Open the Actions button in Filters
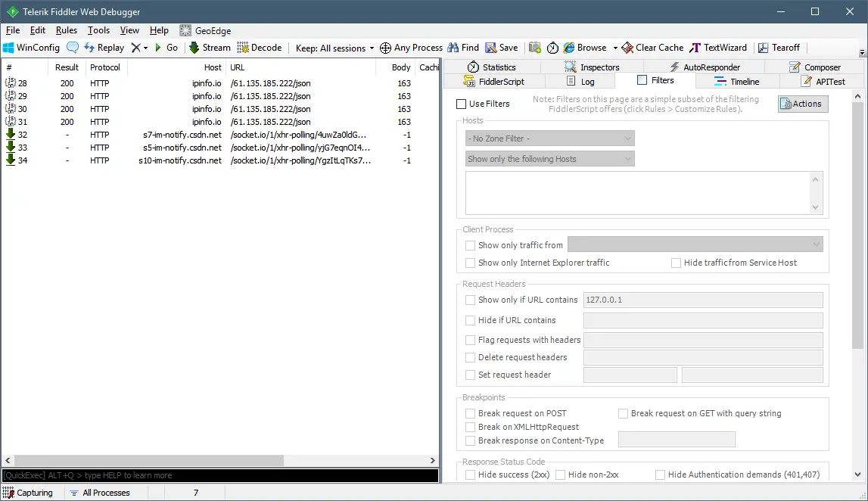Image resolution: width=868 pixels, height=501 pixels. click(803, 104)
